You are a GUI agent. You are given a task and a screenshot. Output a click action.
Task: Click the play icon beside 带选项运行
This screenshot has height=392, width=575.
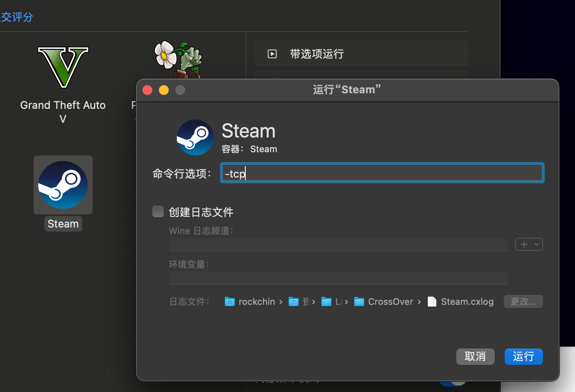click(x=272, y=54)
